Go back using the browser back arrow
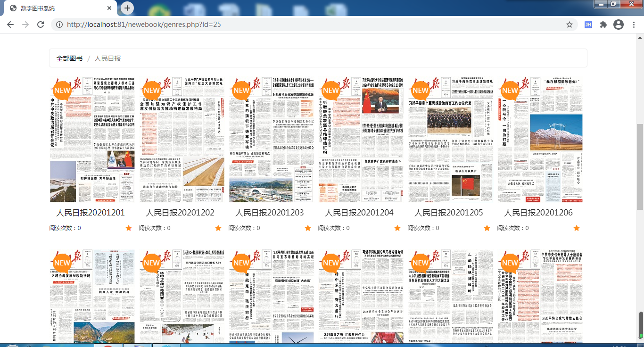This screenshot has width=644, height=347. [x=10, y=25]
